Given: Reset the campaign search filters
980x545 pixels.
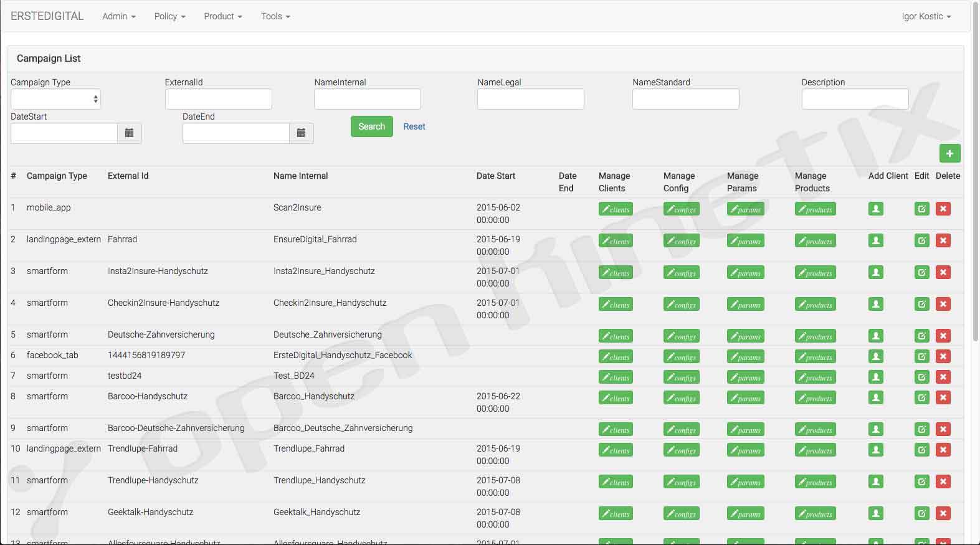Looking at the screenshot, I should coord(414,126).
